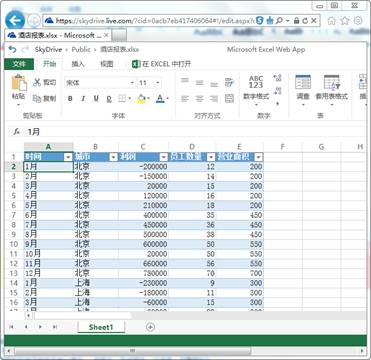This screenshot has height=360, width=371.
Task: Toggle Double underline formatting
Action: pos(109,99)
